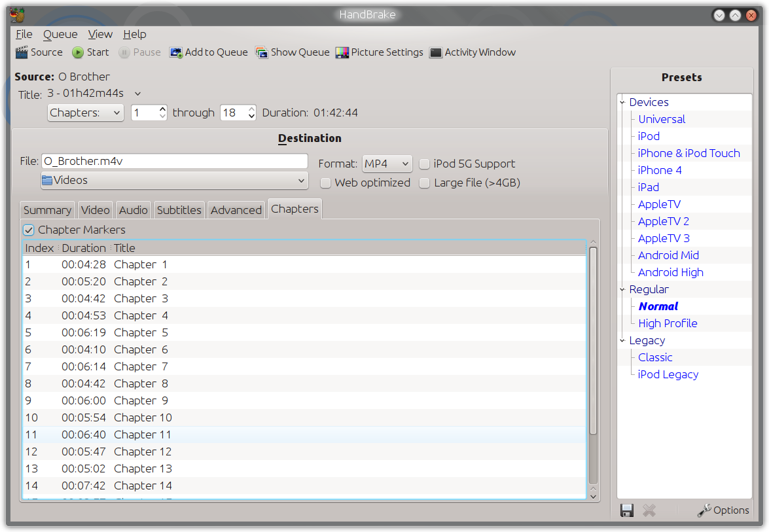This screenshot has width=769, height=532.
Task: Click scrollbar down arrow in chapter list
Action: coord(593,496)
